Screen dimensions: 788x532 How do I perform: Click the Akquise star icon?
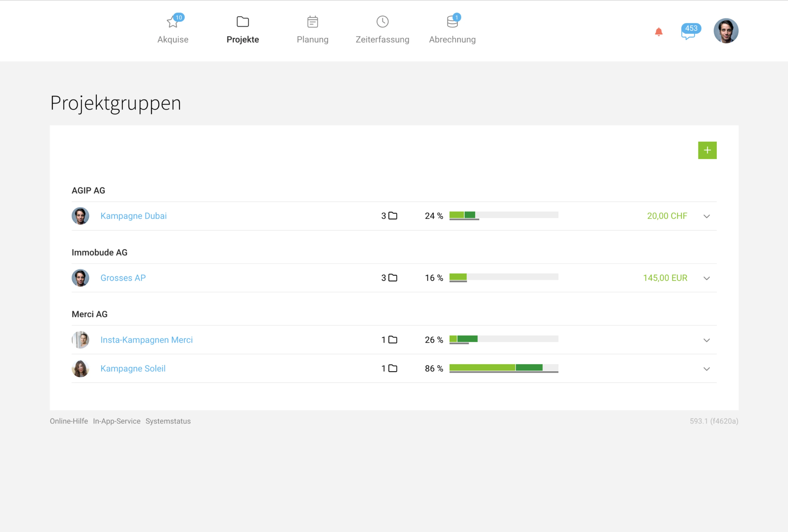coord(173,22)
